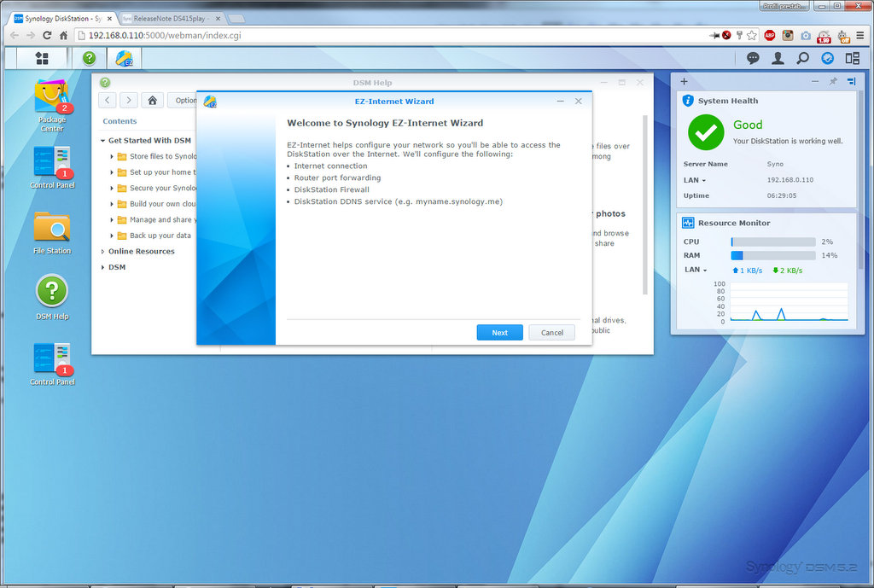Go forward in DSM Help window
Screen dimensions: 874x588
coord(129,101)
